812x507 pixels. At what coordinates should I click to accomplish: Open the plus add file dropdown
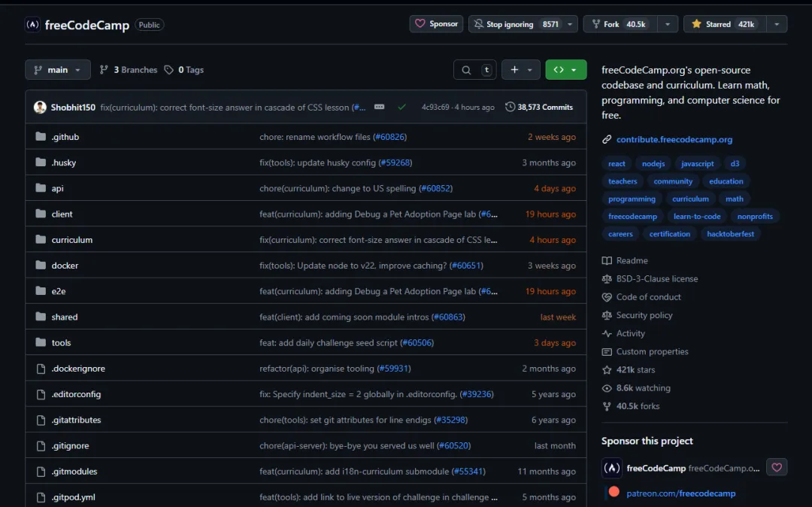(x=520, y=70)
